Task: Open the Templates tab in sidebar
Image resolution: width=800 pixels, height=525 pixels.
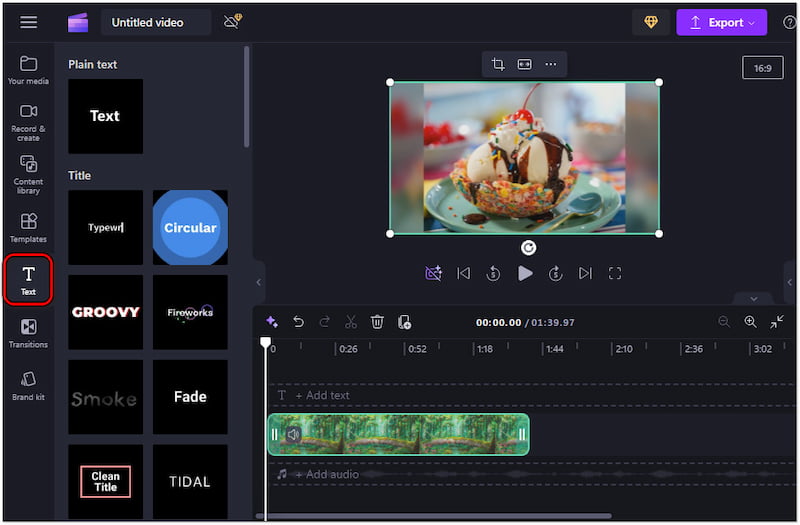Action: 28,228
